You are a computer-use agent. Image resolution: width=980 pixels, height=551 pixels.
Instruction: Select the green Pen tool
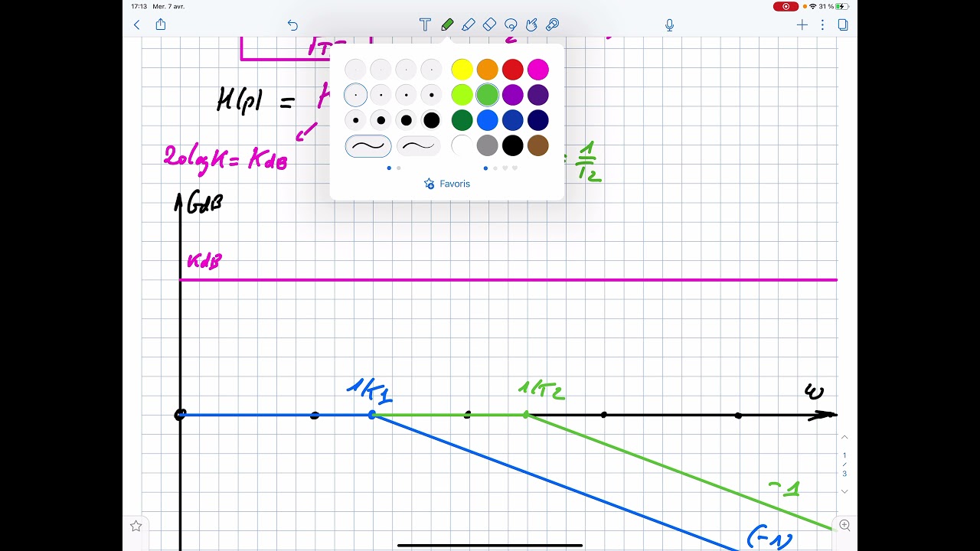(447, 24)
